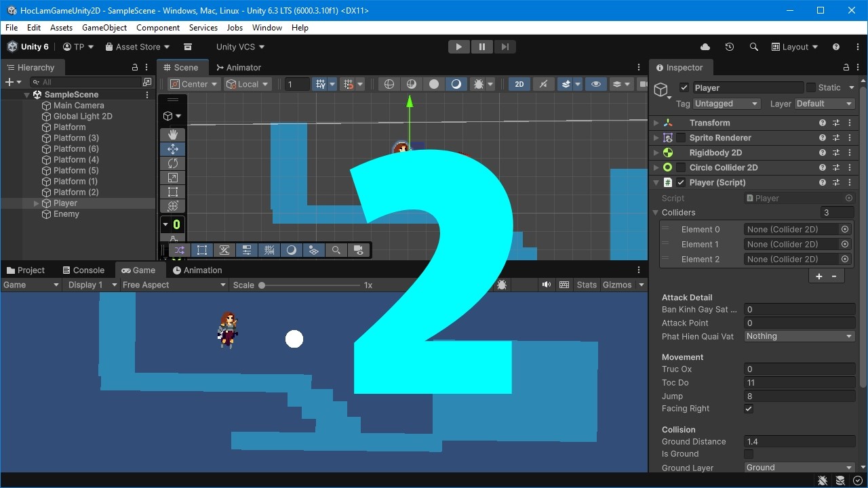Open the Unity search magnifier icon
This screenshot has height=488, width=868.
pos(754,47)
